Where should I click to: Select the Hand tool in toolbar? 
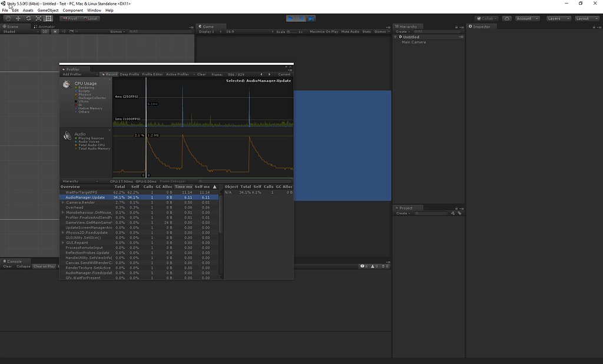coord(8,18)
